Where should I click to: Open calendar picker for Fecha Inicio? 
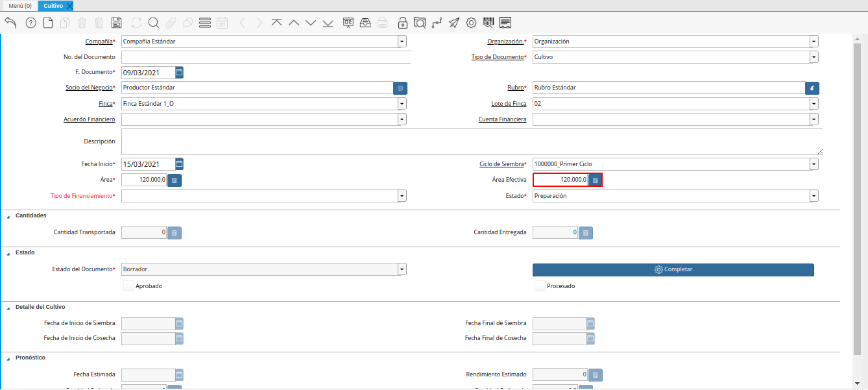point(180,164)
